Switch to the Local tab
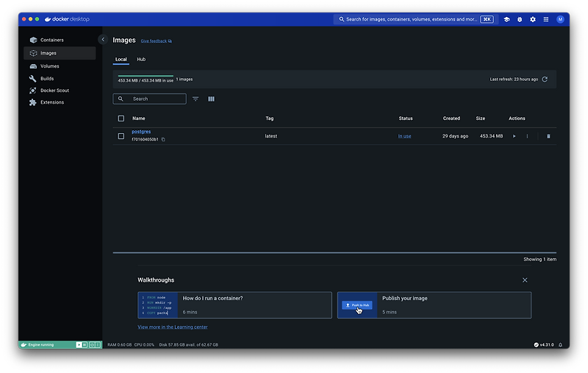 (121, 60)
